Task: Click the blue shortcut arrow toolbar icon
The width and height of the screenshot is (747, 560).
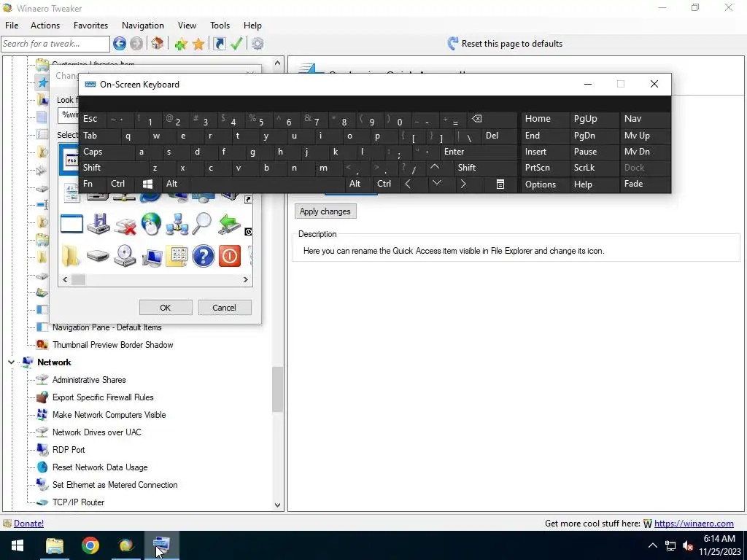Action: (x=219, y=44)
